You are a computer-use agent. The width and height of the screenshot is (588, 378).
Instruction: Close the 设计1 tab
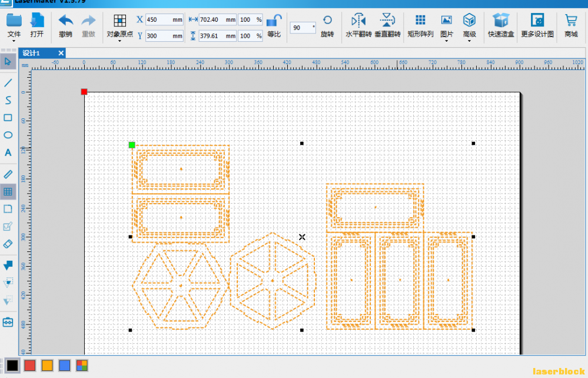pyautogui.click(x=61, y=53)
